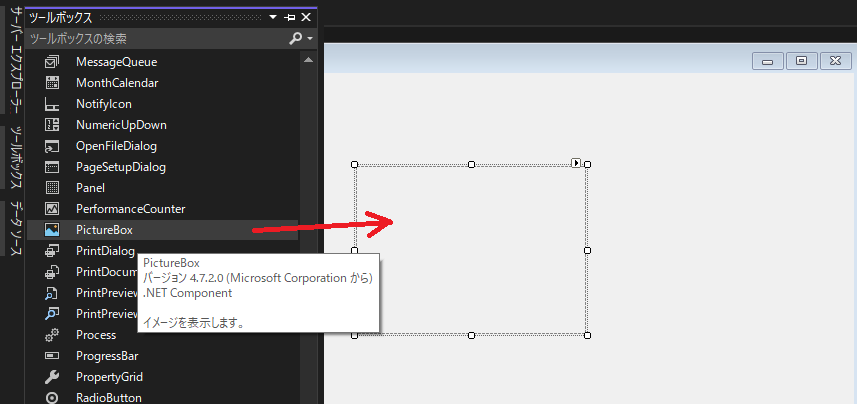
Task: Select the PageSetupDialog icon
Action: 52,167
